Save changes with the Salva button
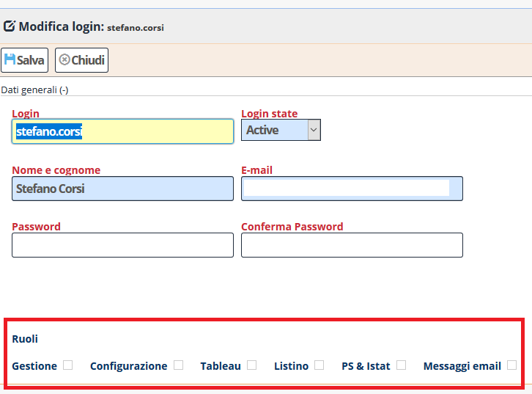The image size is (532, 394). (24, 60)
